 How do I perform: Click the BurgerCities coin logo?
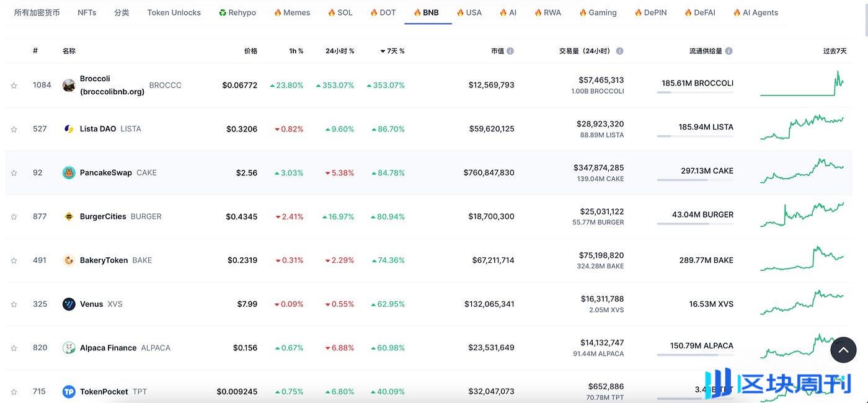[69, 216]
